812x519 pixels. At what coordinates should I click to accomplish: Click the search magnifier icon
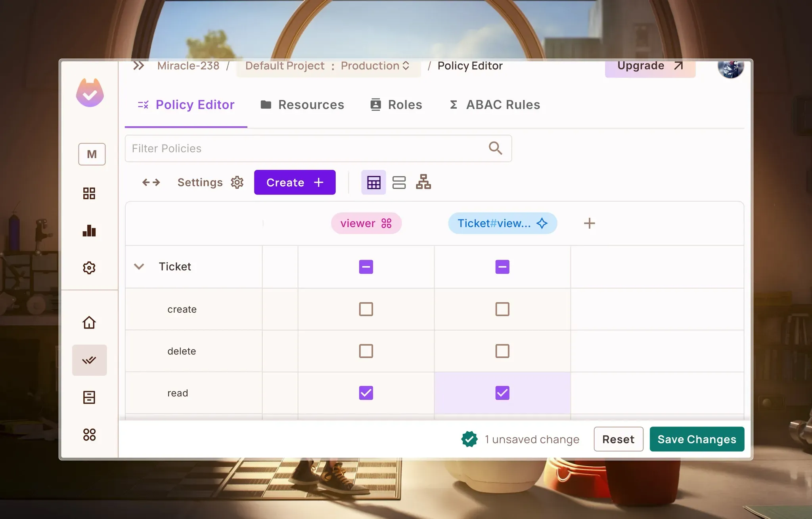495,148
